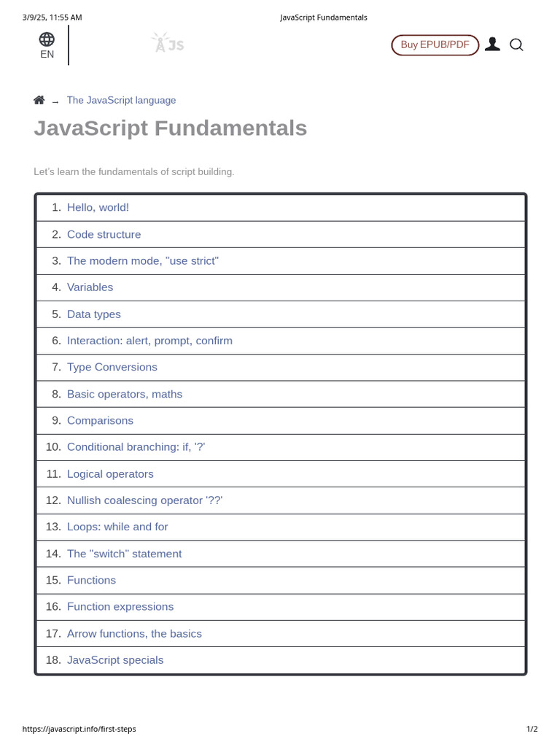Click the globe language icon
This screenshot has height=747, width=560.
point(47,39)
